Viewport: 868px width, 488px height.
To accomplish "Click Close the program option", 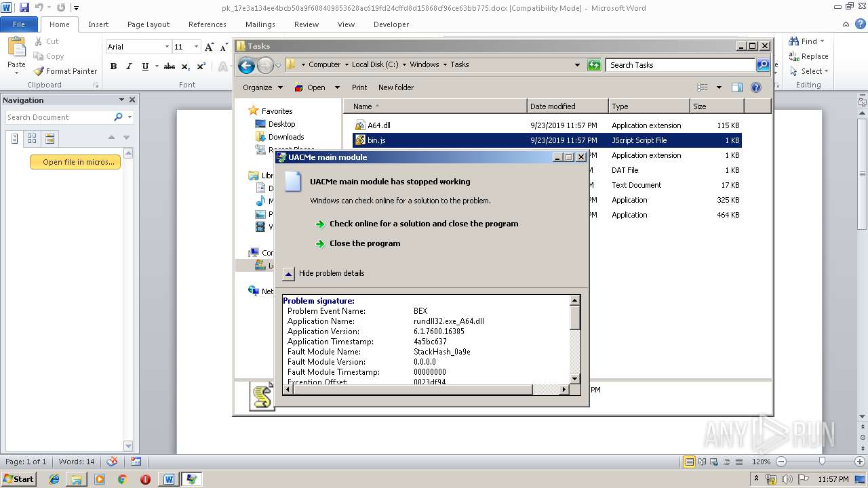I will pyautogui.click(x=365, y=243).
